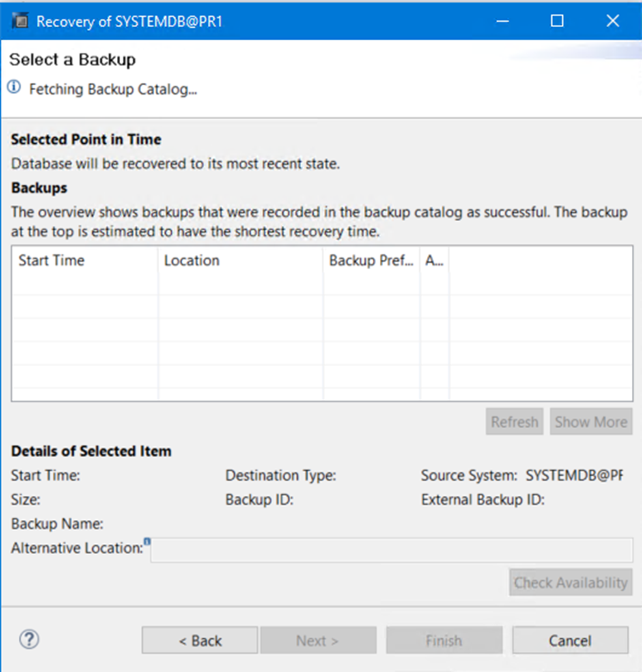Select the first empty row in the Backups table
Viewport: 642px width, 672px height.
click(233, 284)
